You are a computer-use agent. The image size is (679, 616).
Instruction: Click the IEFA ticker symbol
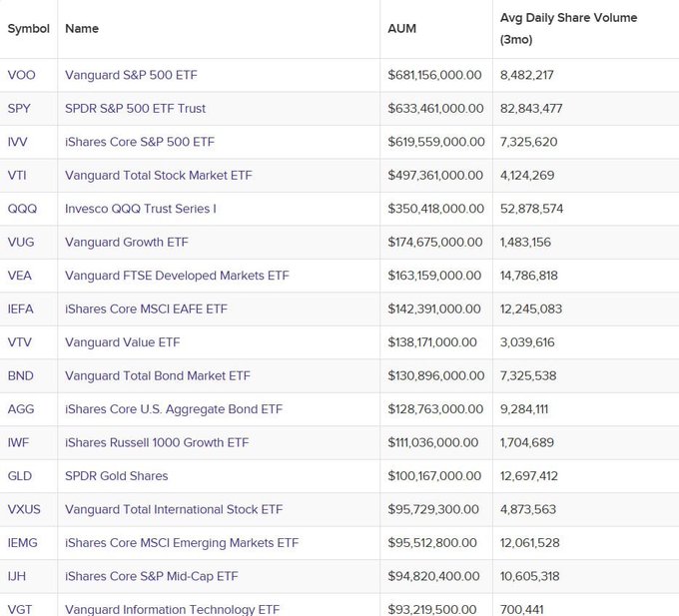click(20, 308)
